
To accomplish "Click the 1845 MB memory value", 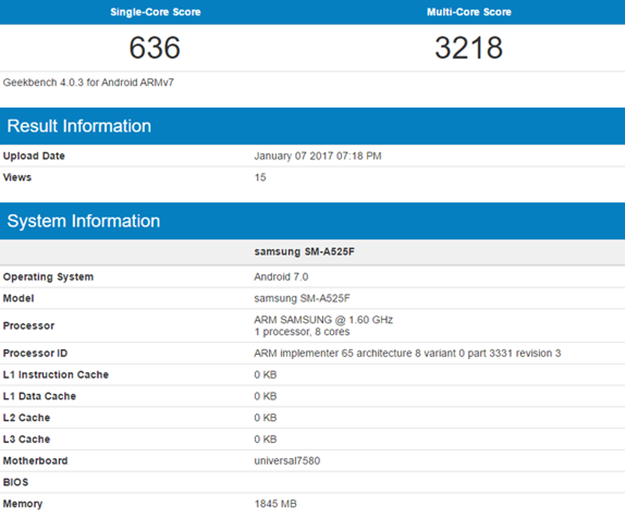I will 276,504.
